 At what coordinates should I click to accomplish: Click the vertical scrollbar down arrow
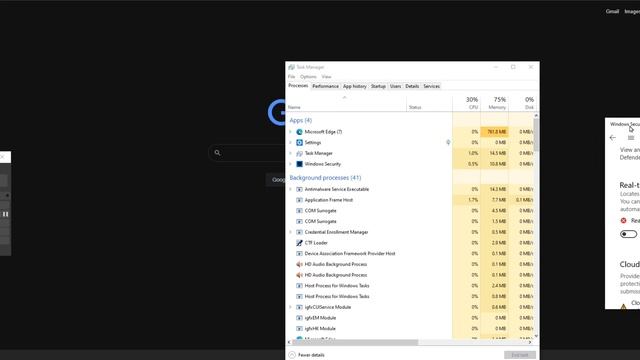[x=536, y=336]
